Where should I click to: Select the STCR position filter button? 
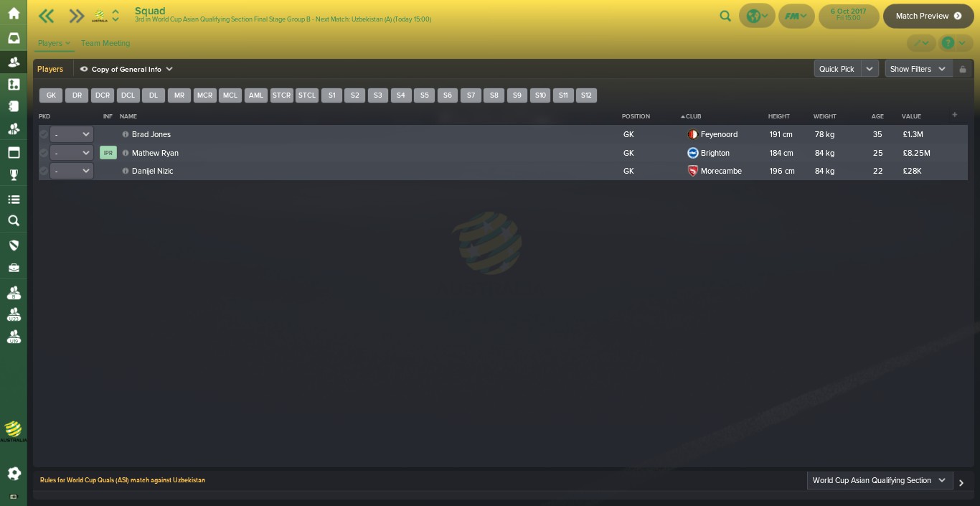(282, 95)
